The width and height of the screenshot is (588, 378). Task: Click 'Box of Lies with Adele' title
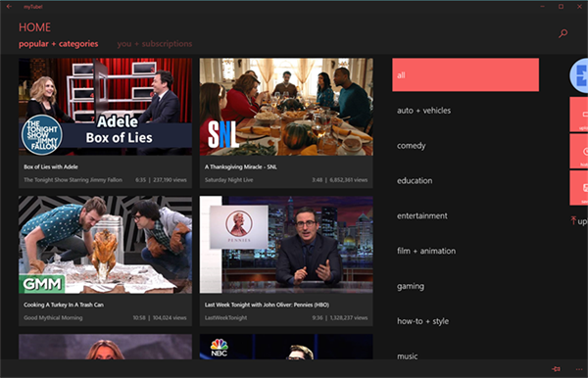[51, 167]
